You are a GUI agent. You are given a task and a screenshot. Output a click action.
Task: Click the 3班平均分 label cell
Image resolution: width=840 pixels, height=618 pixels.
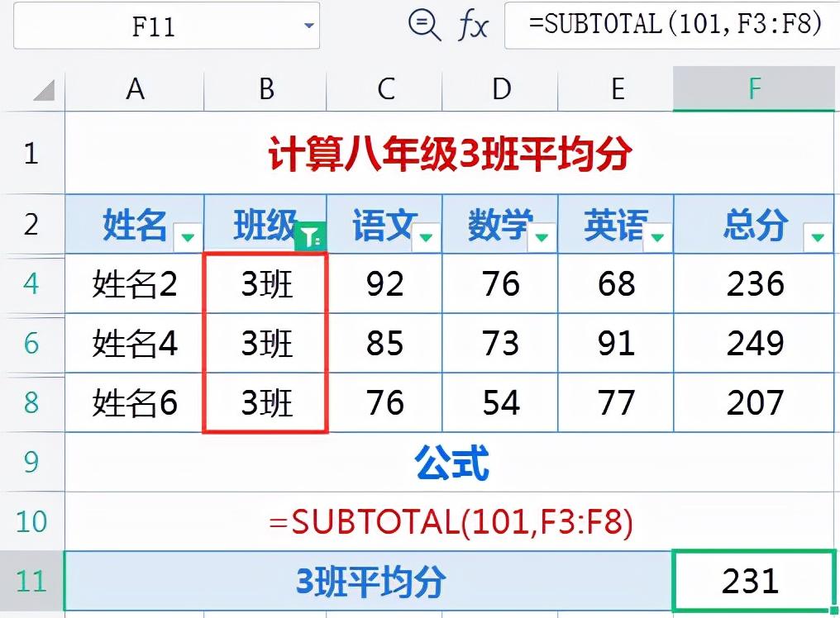point(369,581)
